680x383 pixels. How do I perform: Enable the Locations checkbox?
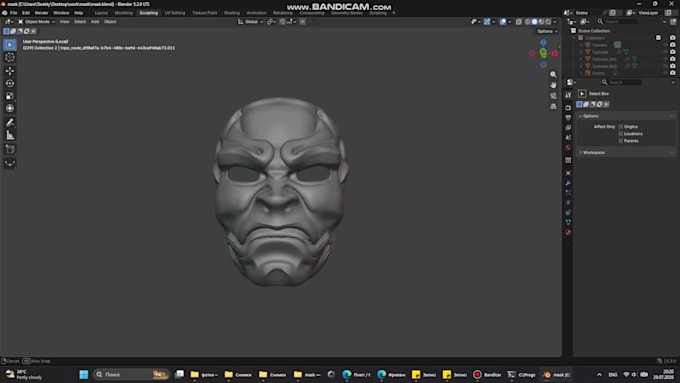coord(621,134)
